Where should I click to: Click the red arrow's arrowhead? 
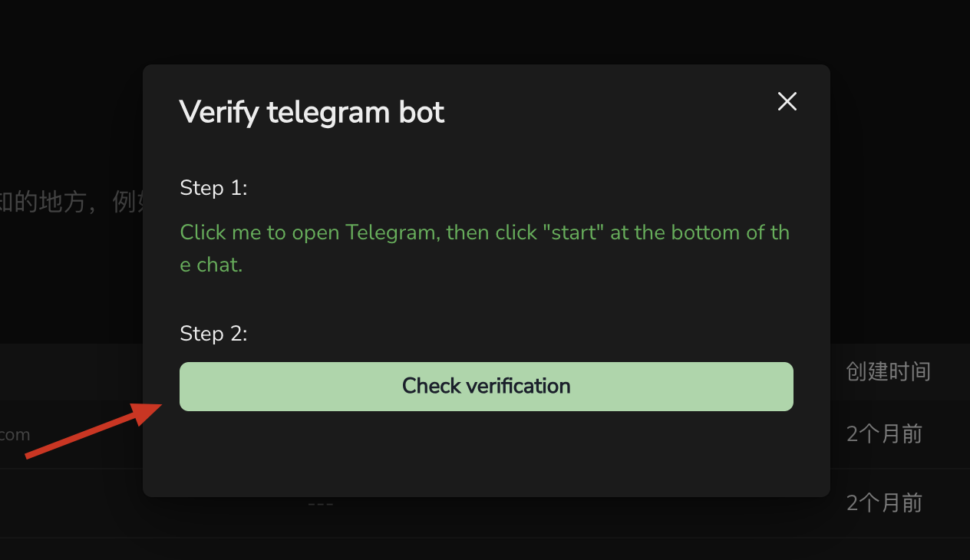tap(148, 411)
